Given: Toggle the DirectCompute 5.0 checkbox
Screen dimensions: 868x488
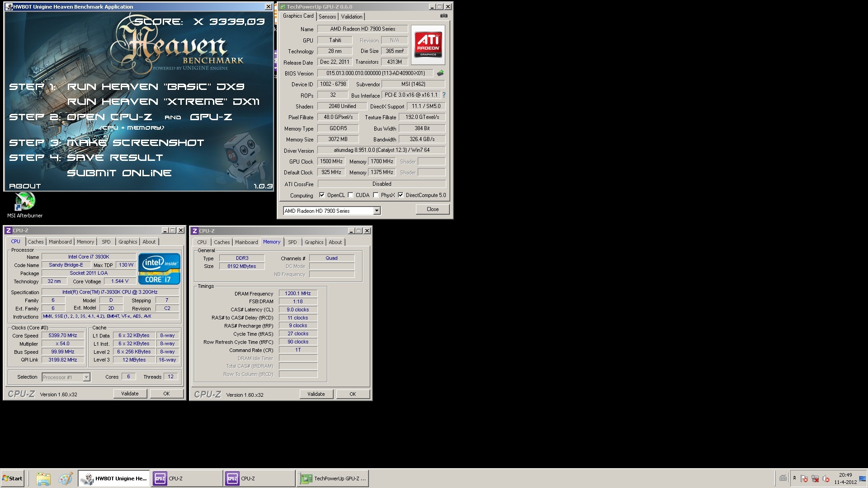Looking at the screenshot, I should 401,195.
